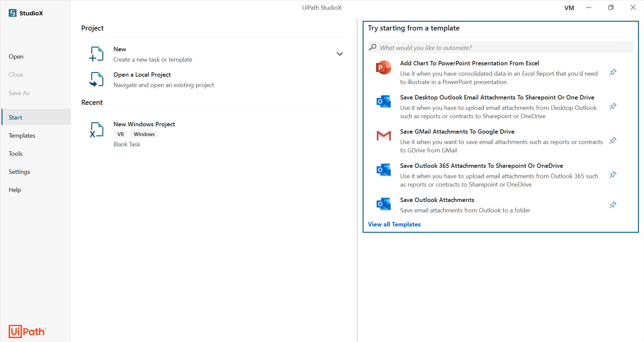Image resolution: width=644 pixels, height=342 pixels.
Task: Click the UiPath logo in sidebar
Action: pos(27,332)
